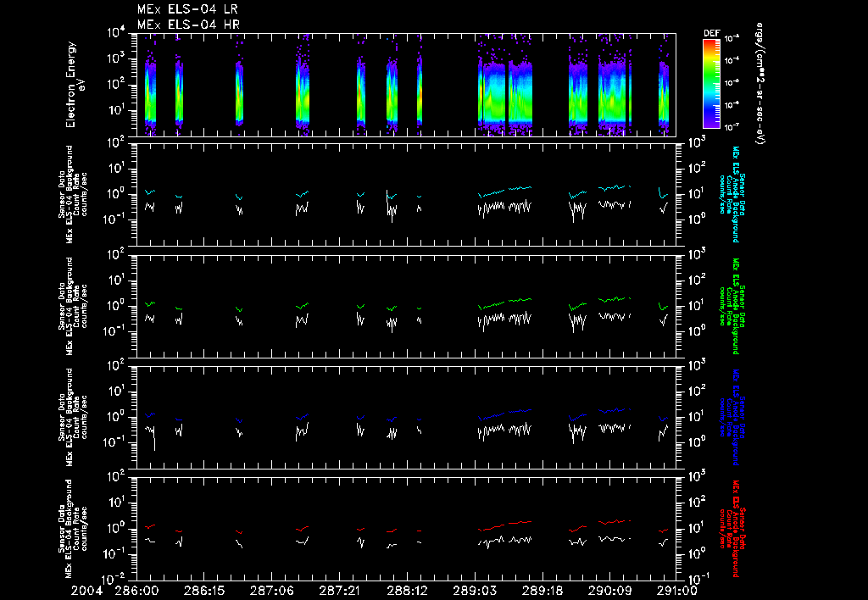
Task: Click the electron energy spectrogram panel
Action: point(406,84)
